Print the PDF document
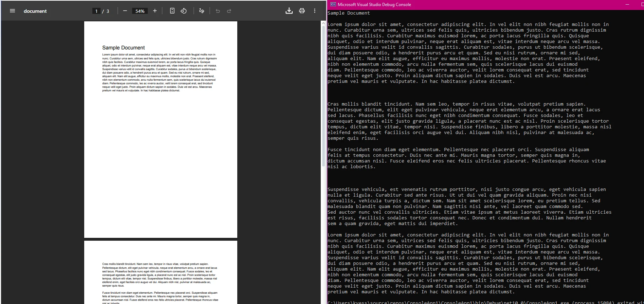644x304 pixels. [x=302, y=11]
